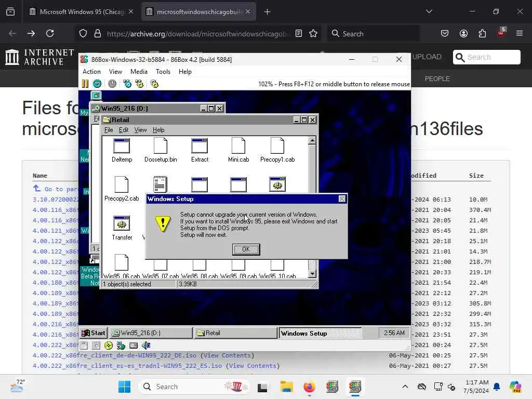532x399 pixels.
Task: Bookmark this page star icon
Action: [x=313, y=34]
